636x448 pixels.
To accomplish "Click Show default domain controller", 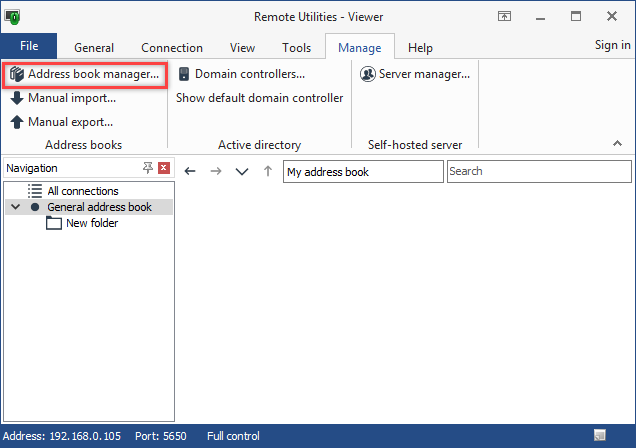I will (259, 98).
